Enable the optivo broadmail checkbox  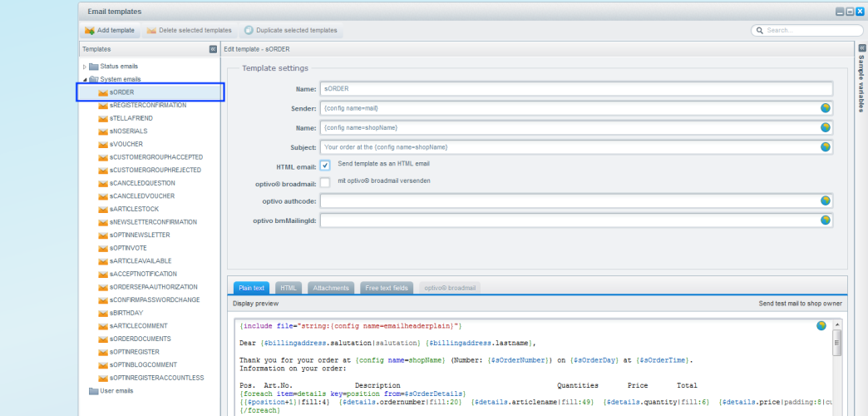pos(325,182)
